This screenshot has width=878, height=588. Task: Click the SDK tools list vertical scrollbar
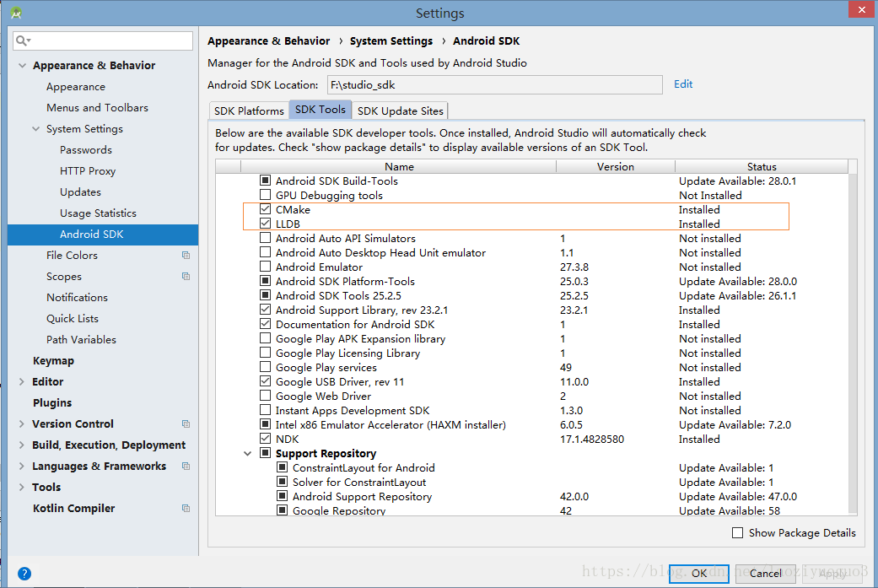pos(852,343)
